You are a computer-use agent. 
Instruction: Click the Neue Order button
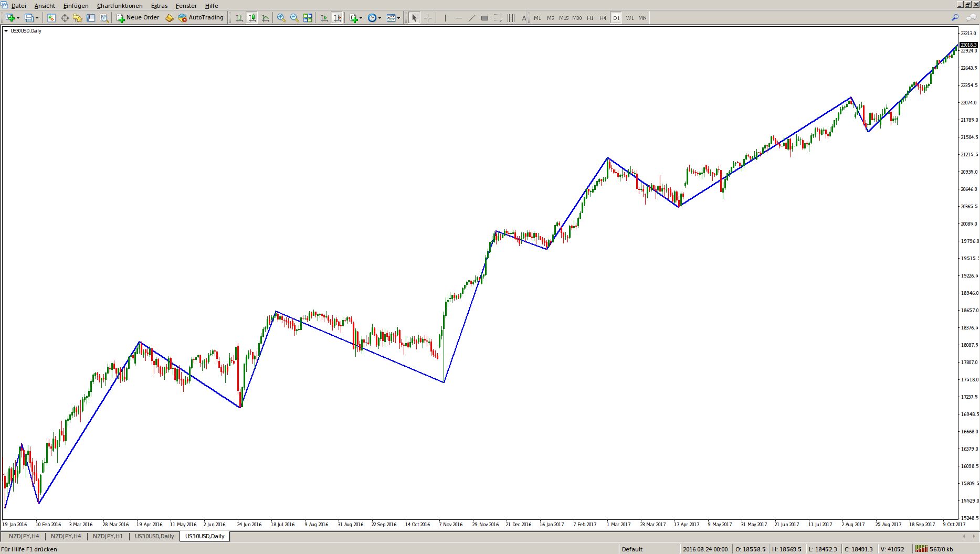(138, 18)
